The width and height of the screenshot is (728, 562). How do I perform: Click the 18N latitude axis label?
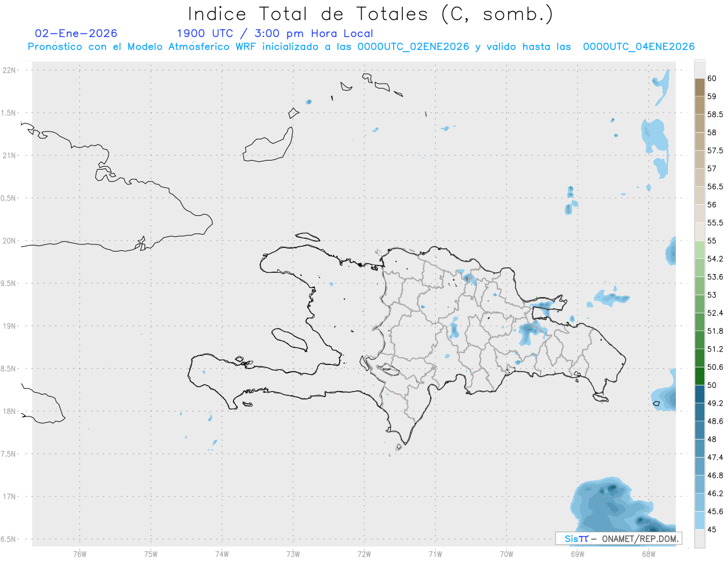10,412
